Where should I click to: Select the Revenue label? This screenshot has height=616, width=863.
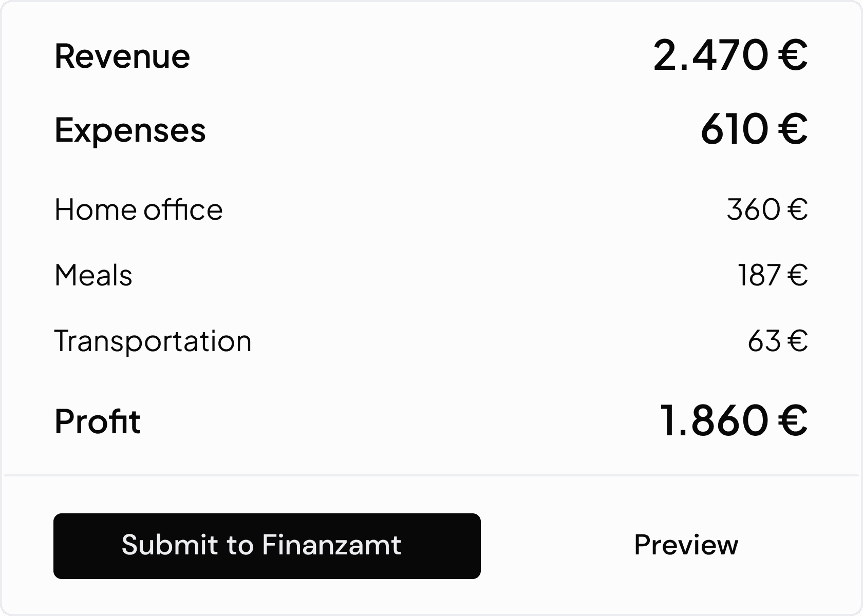(x=122, y=56)
